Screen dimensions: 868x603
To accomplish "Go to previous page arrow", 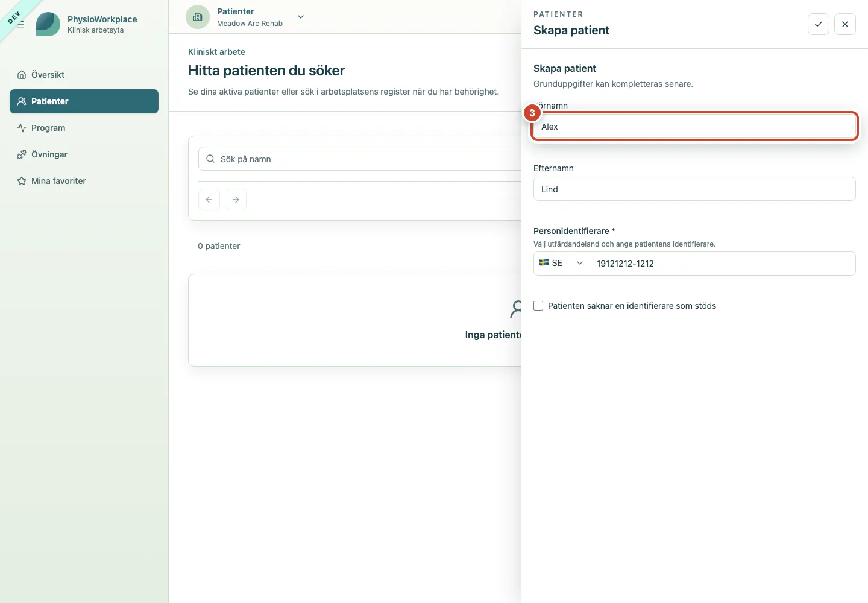I will (209, 200).
